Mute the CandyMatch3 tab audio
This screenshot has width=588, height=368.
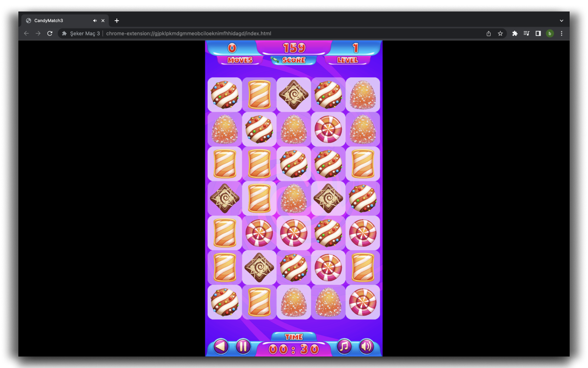pos(95,20)
